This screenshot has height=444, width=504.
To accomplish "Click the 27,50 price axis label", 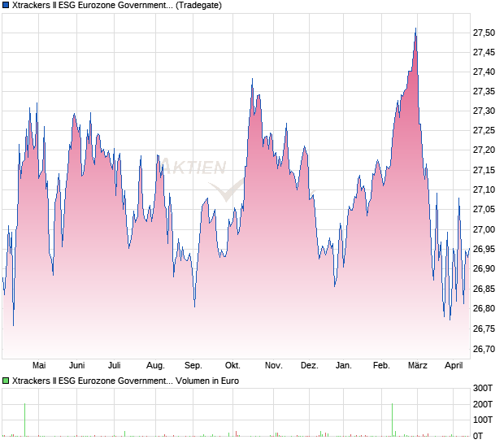I will pyautogui.click(x=484, y=33).
